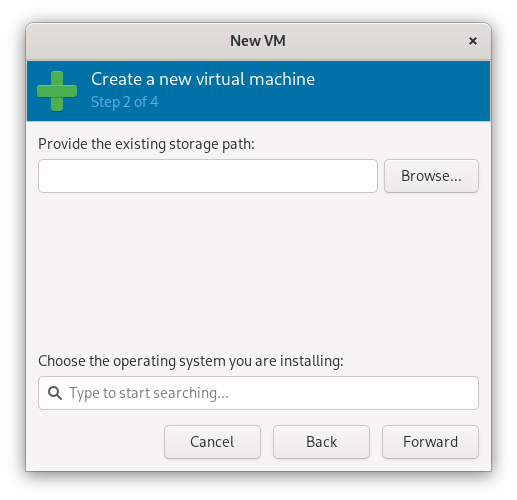Return to the previous step with Back
Image resolution: width=517 pixels, height=500 pixels.
pos(321,442)
